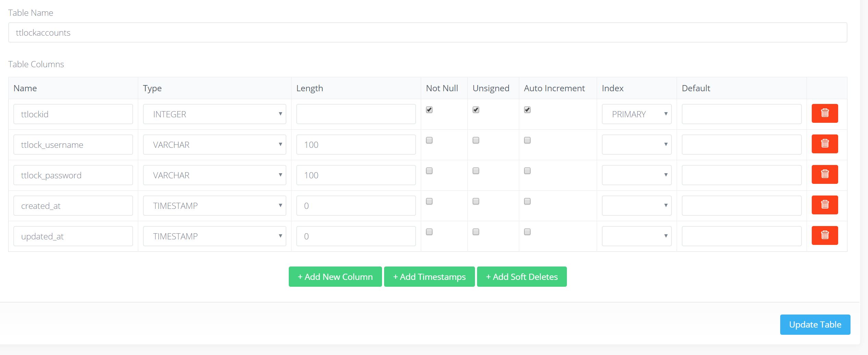Check Not Null for ttlock_password
Screen dimensions: 868x355
point(429,170)
